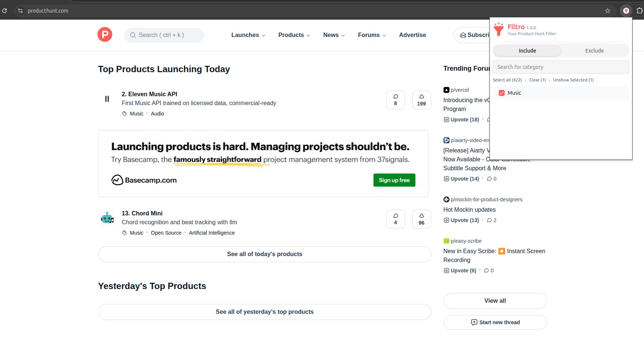Click Open Source topic on Chord Mini
This screenshot has width=644, height=339.
click(166, 233)
